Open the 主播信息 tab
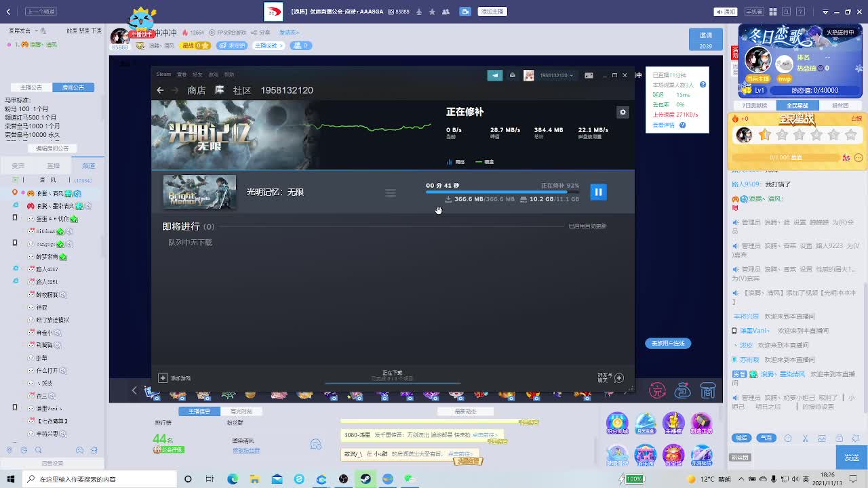Viewport: 868px width, 488px height. pyautogui.click(x=199, y=411)
